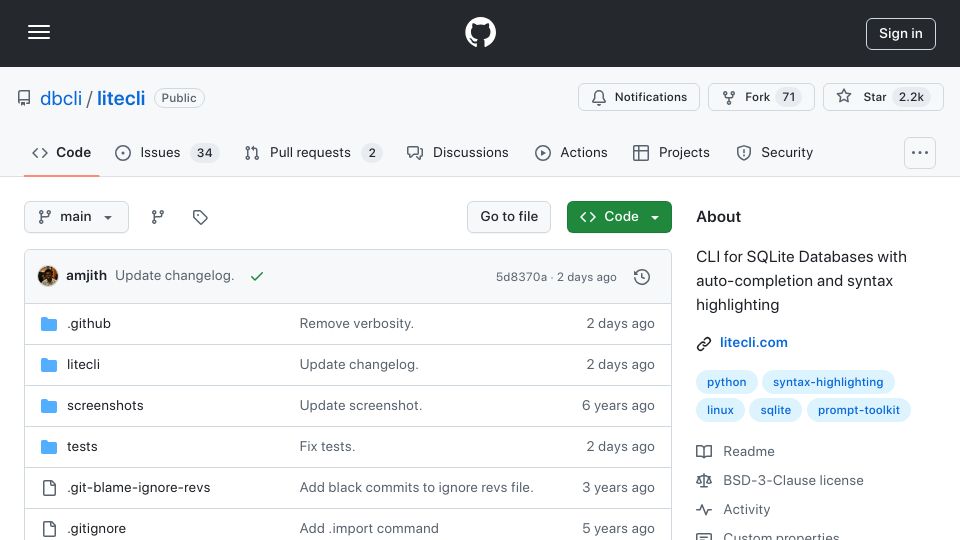Click '3 years ago' timestamp for .git-blame-ignore-revs
The width and height of the screenshot is (960, 540).
click(x=618, y=487)
